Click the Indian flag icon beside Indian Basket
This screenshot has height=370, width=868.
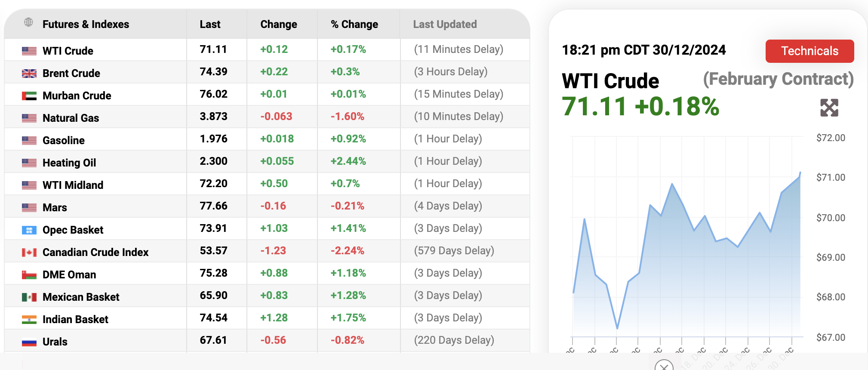[29, 320]
